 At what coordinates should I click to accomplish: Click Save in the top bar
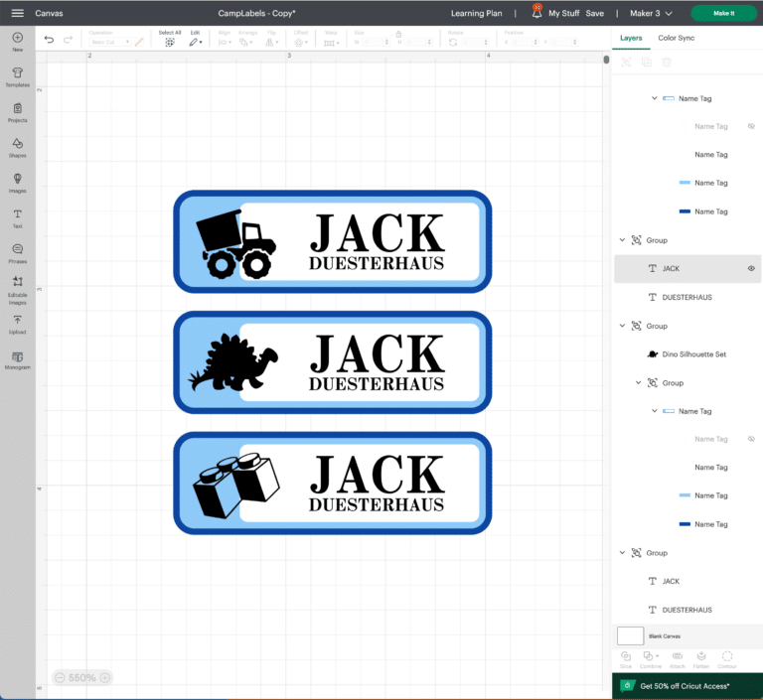(x=594, y=13)
